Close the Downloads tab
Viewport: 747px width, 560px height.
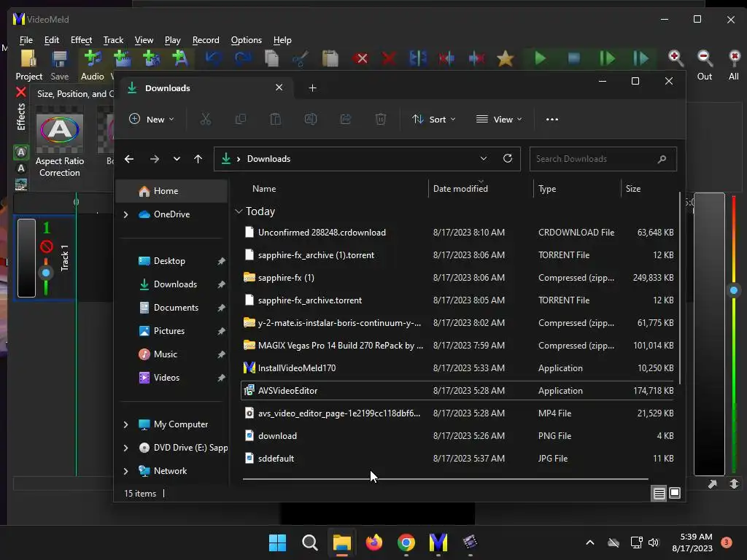click(x=279, y=87)
